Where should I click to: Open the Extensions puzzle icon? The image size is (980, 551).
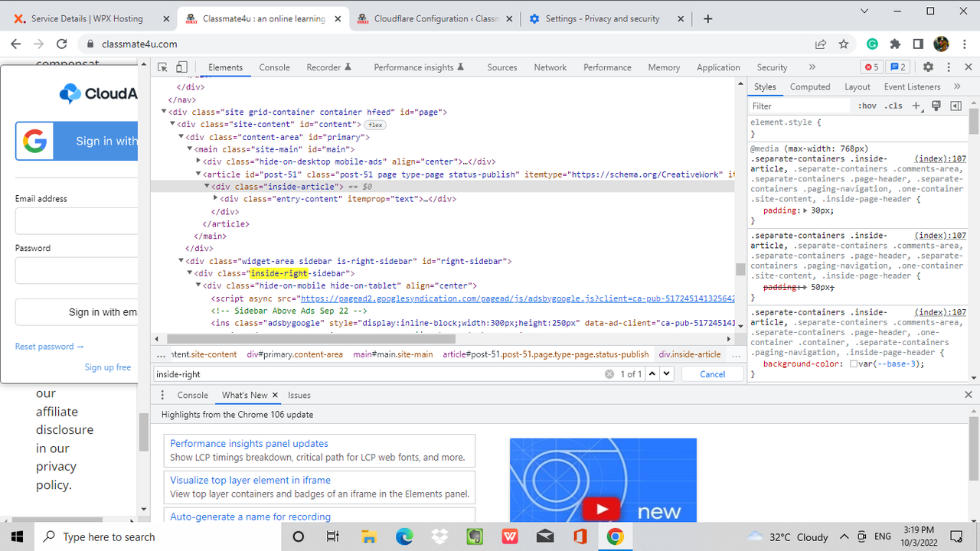click(895, 44)
